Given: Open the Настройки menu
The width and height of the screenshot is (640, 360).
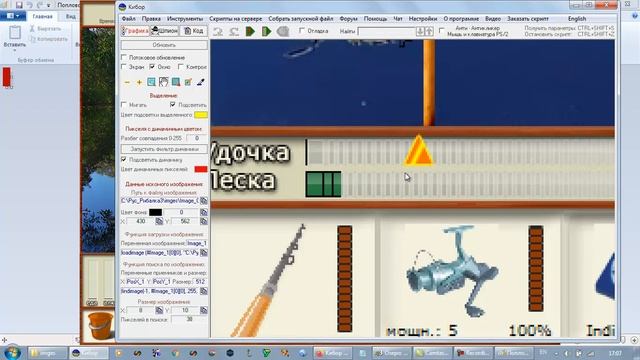Looking at the screenshot, I should pos(422,19).
